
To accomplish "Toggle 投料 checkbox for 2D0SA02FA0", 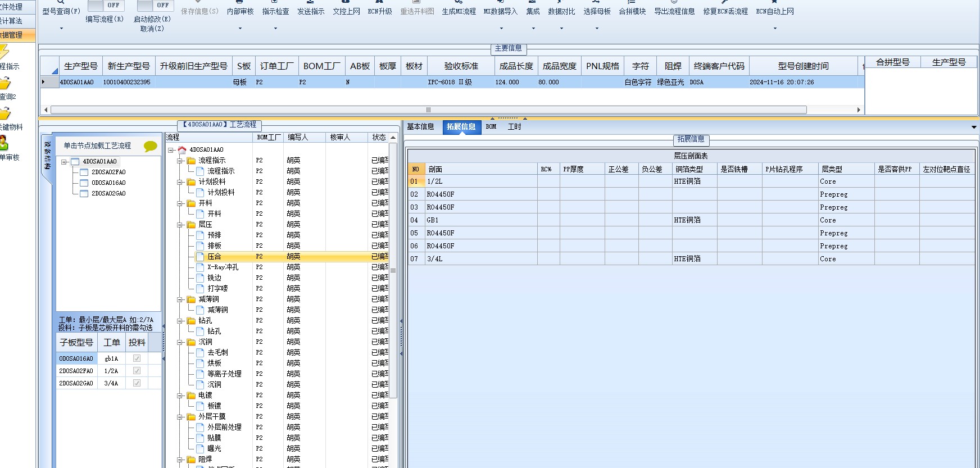I will point(137,371).
